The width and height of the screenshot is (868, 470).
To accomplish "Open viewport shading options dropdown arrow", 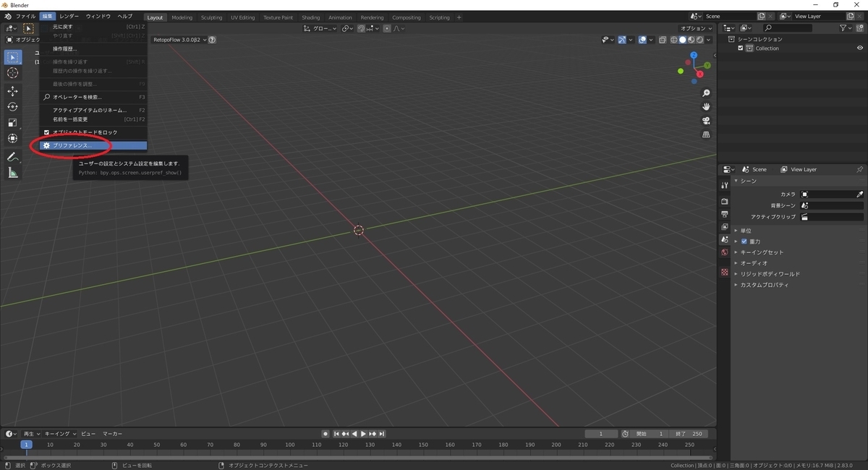I will 708,40.
